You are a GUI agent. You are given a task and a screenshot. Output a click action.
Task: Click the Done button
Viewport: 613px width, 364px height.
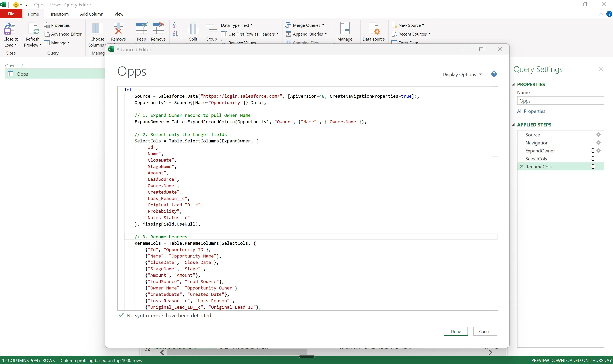(456, 331)
